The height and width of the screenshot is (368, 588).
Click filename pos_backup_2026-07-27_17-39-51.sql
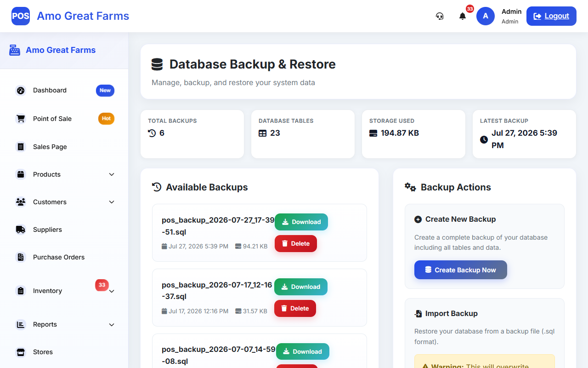click(218, 226)
